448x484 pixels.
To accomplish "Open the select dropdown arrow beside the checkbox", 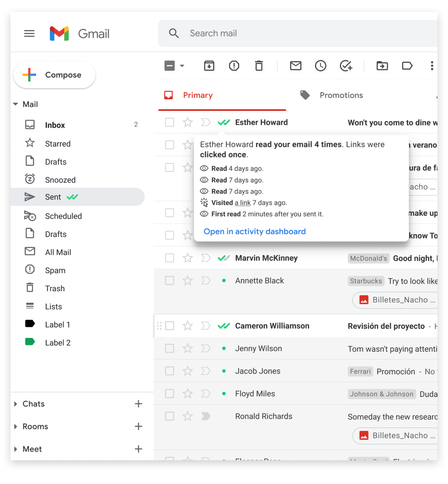I will pyautogui.click(x=182, y=66).
